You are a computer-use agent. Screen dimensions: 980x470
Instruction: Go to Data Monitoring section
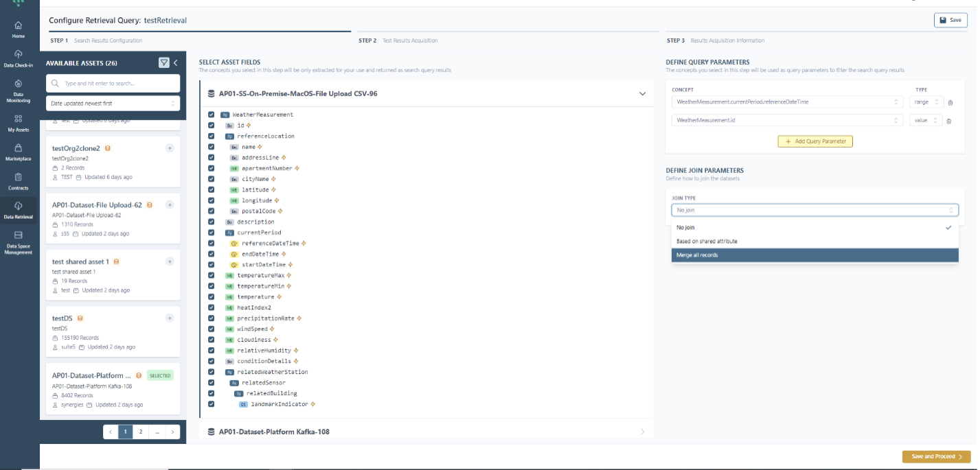(x=18, y=90)
